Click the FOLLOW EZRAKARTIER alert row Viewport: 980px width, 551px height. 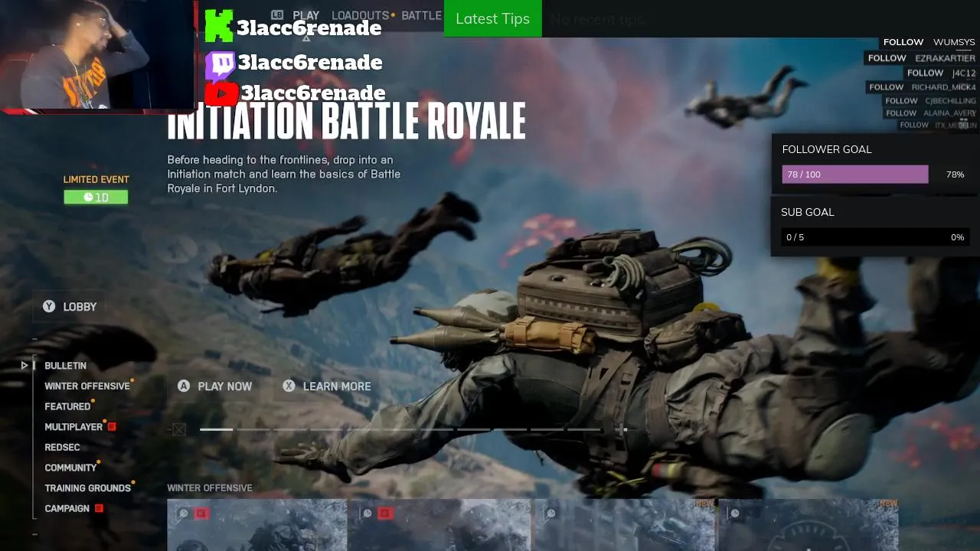[x=921, y=58]
